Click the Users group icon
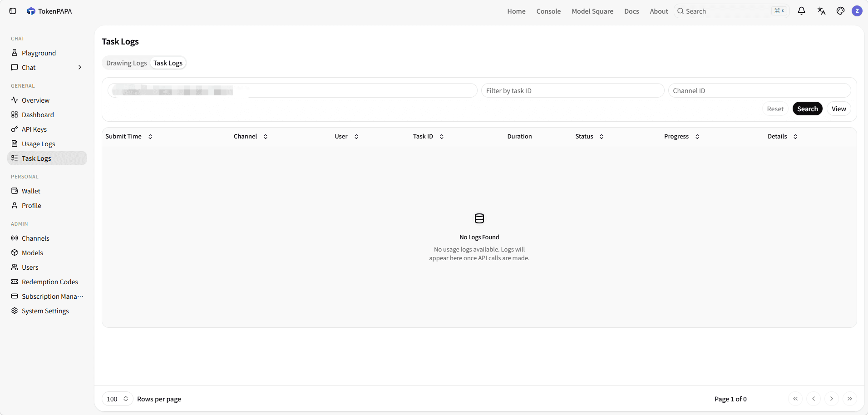 [x=15, y=267]
